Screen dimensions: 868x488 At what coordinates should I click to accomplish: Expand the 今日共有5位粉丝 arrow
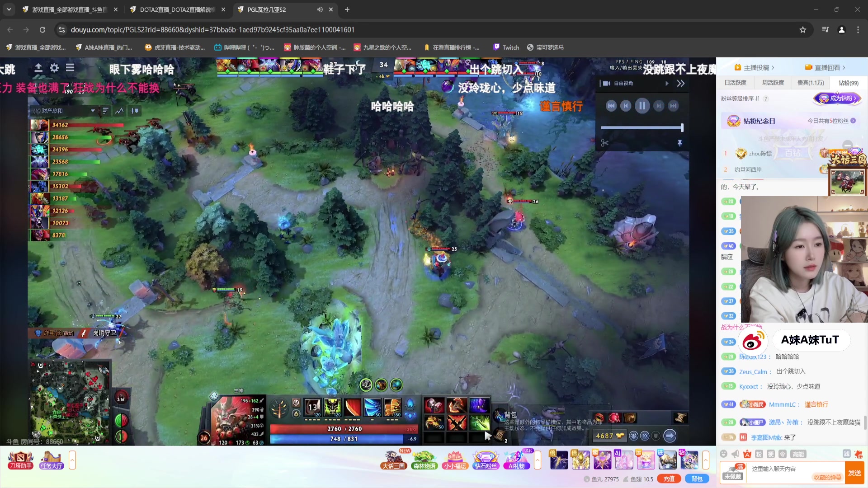tap(853, 121)
